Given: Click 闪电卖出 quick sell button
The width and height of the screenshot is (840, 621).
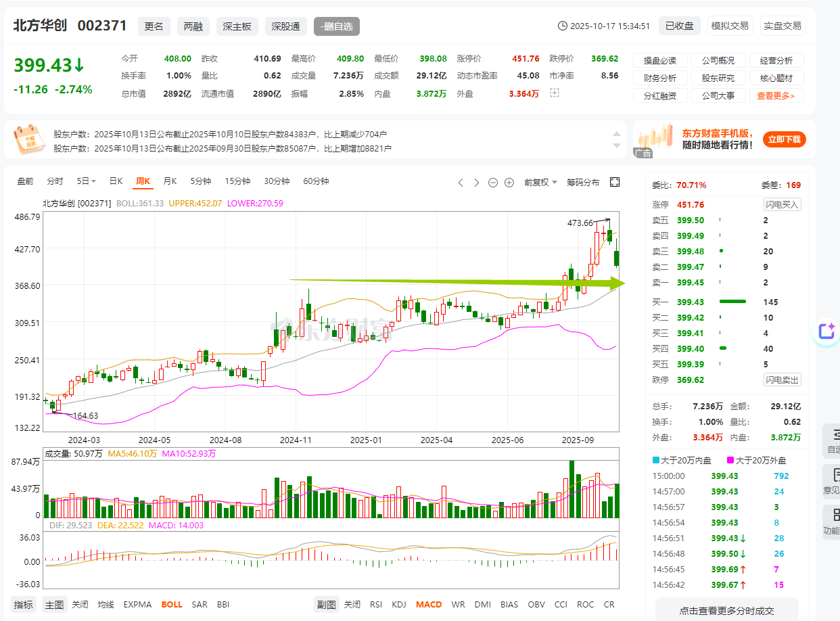Looking at the screenshot, I should pos(783,379).
